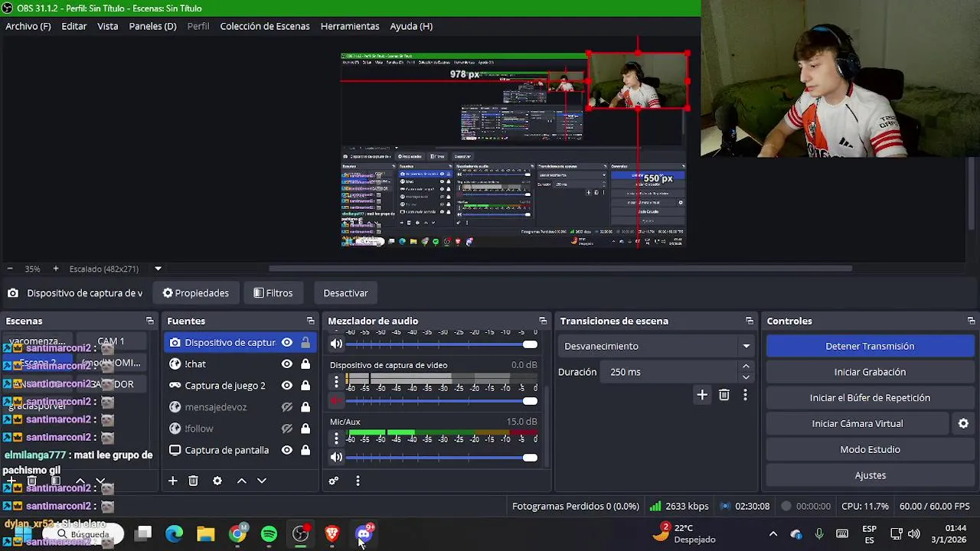This screenshot has height=551, width=980.
Task: Open Brave browser from the taskbar
Action: click(x=332, y=533)
